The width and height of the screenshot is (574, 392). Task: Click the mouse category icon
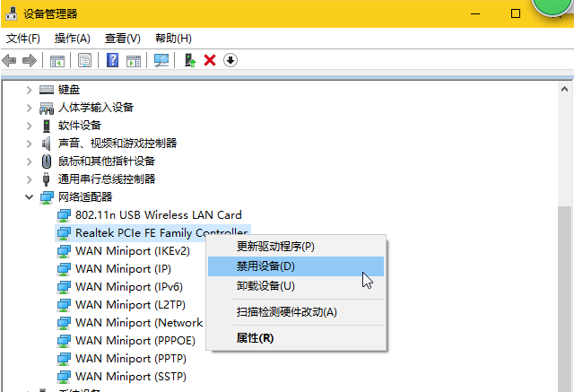pyautogui.click(x=47, y=161)
